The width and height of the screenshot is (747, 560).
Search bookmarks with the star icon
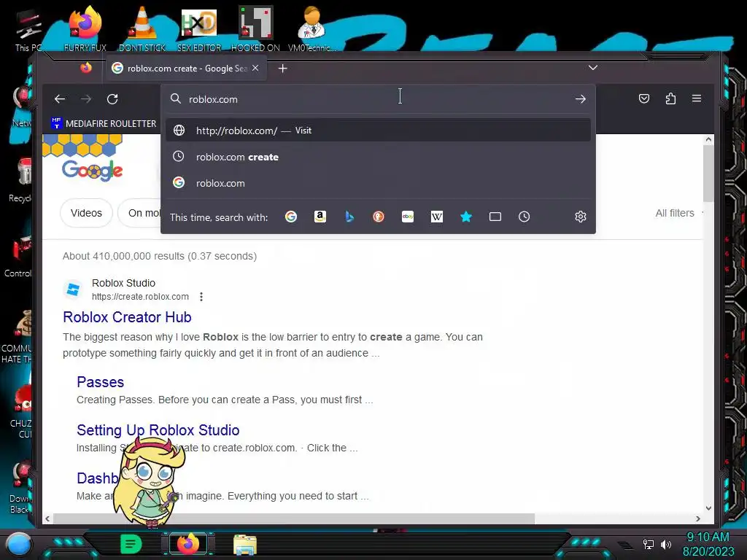pos(466,217)
